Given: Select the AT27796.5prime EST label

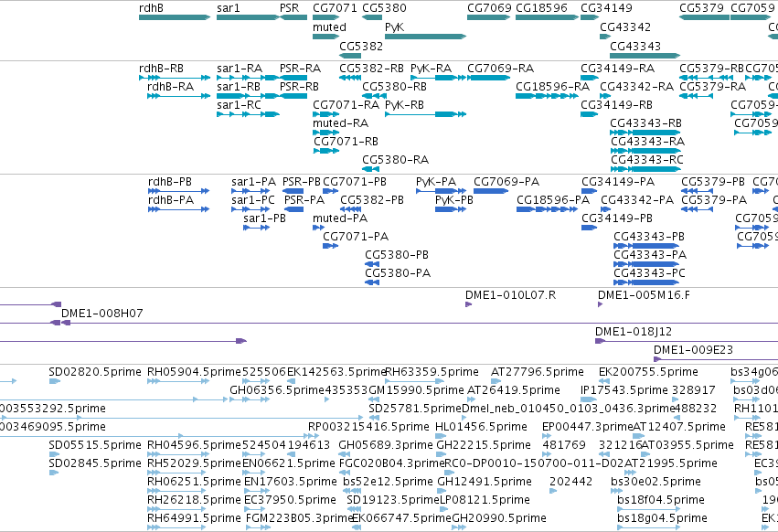Looking at the screenshot, I should click(x=538, y=372).
